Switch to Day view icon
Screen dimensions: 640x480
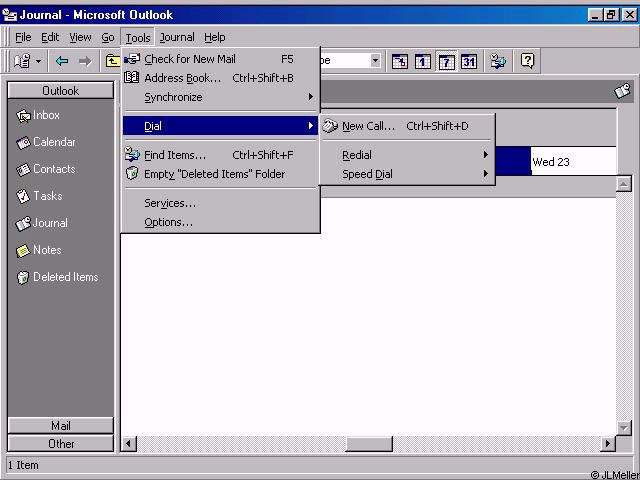pos(422,61)
